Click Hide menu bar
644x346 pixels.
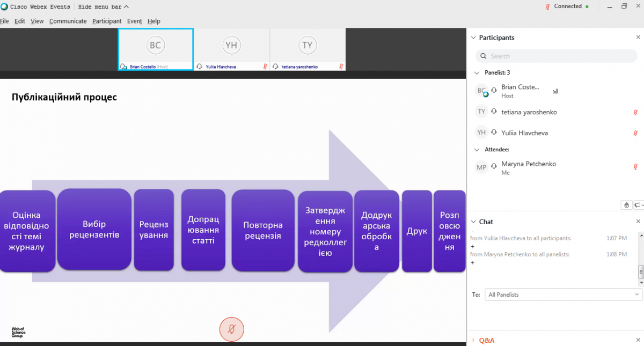103,7
